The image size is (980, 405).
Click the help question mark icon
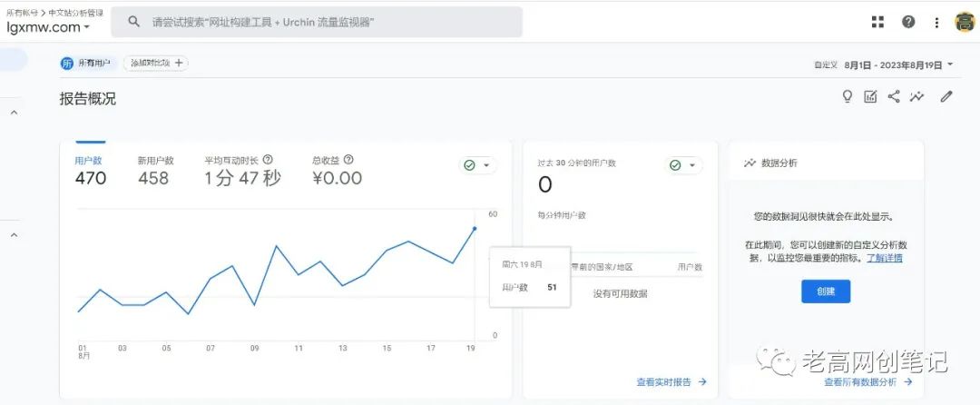908,22
